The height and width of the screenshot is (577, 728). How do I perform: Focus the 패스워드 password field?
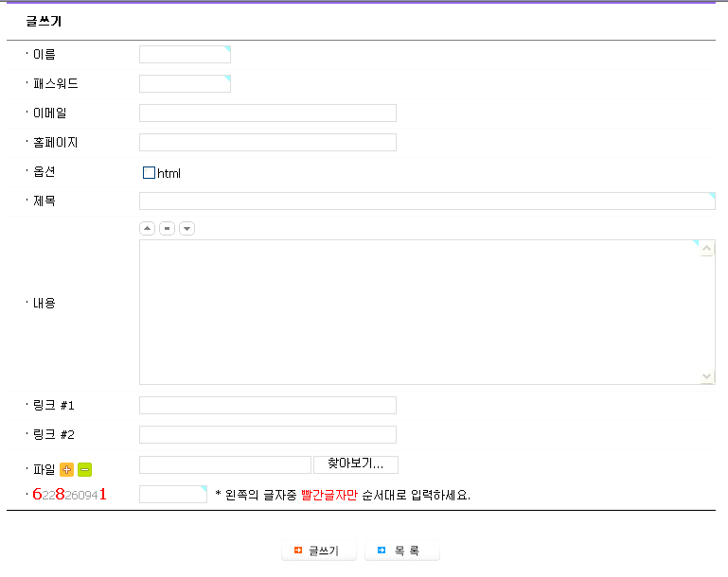(185, 84)
